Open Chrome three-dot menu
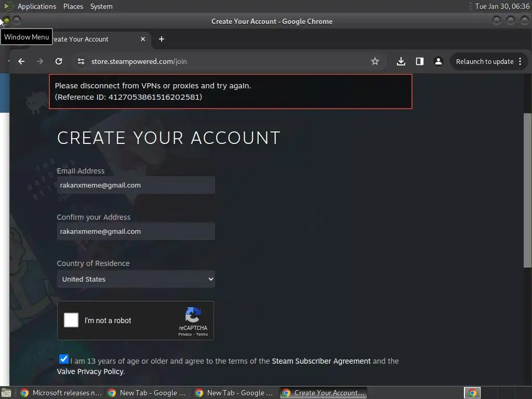This screenshot has width=532, height=399. [520, 61]
